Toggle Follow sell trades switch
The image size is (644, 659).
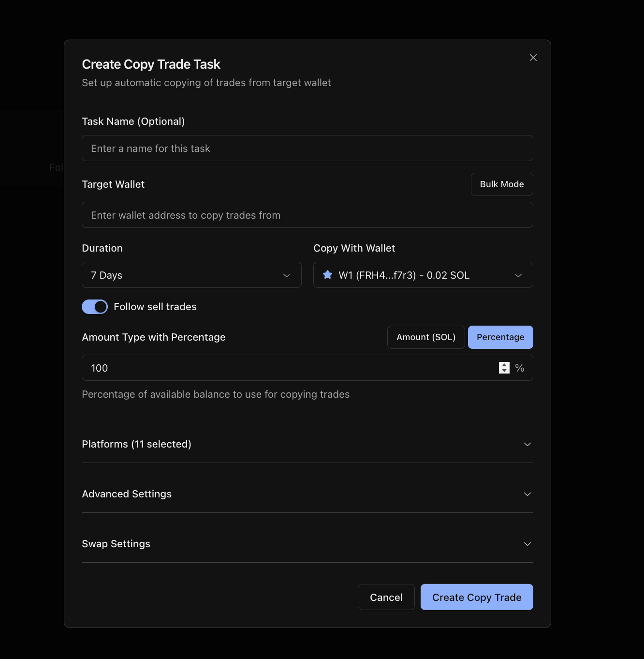pos(95,307)
